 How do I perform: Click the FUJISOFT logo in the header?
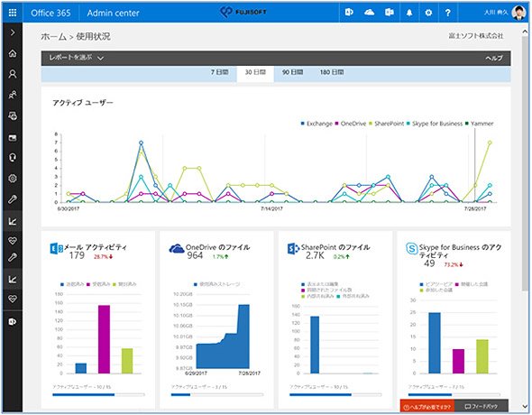(243, 13)
